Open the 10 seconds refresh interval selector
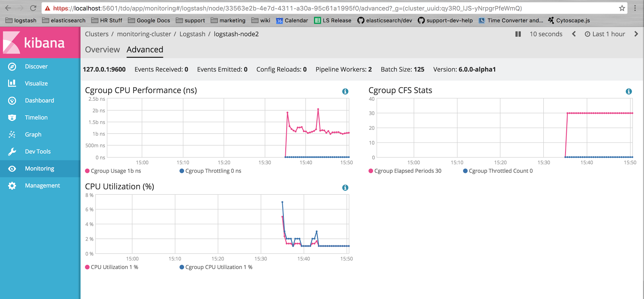644x299 pixels. click(546, 34)
